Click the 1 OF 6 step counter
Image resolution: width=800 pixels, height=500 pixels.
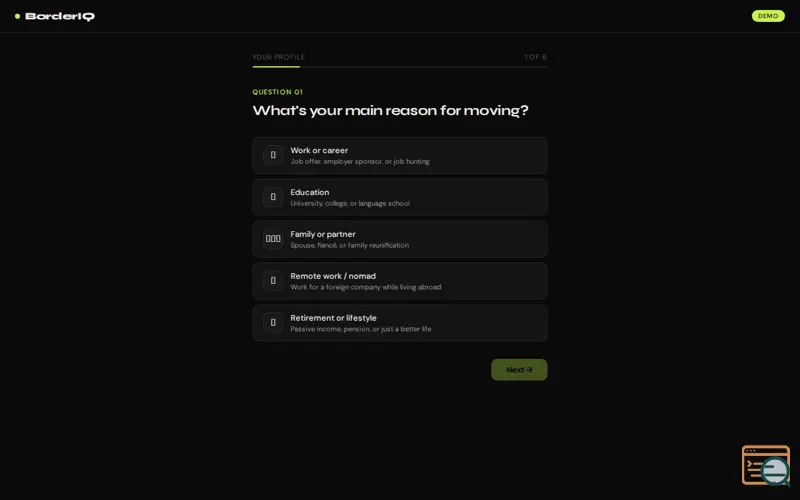tap(535, 57)
